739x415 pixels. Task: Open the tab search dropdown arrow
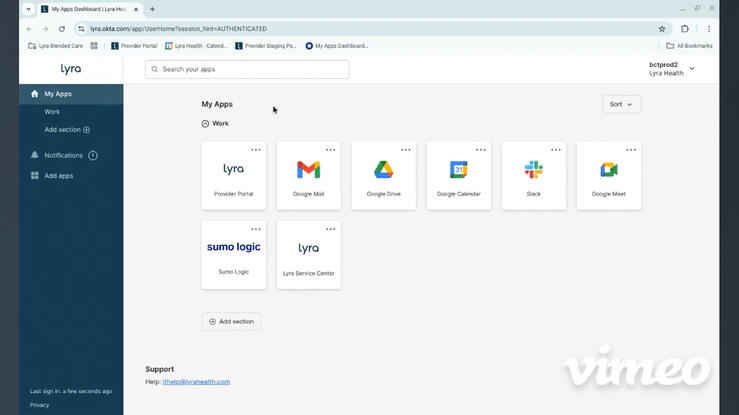28,9
